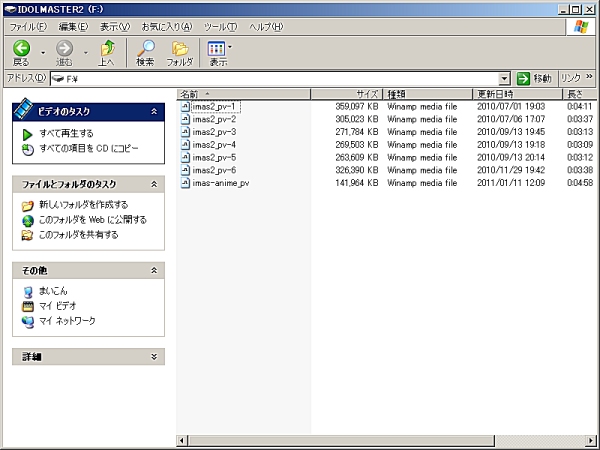Viewport: 600px width, 450px height.
Task: Click the My Computer icon (まいこん)
Action: 28,292
